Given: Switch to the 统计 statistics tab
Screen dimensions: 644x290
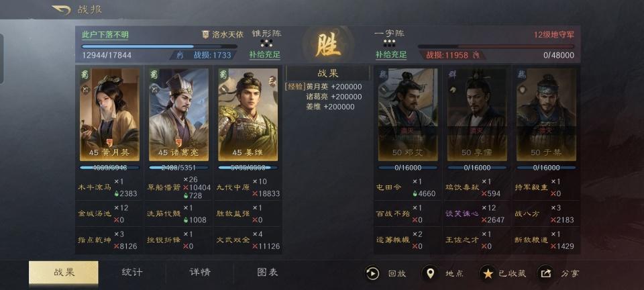Looking at the screenshot, I should tap(132, 273).
